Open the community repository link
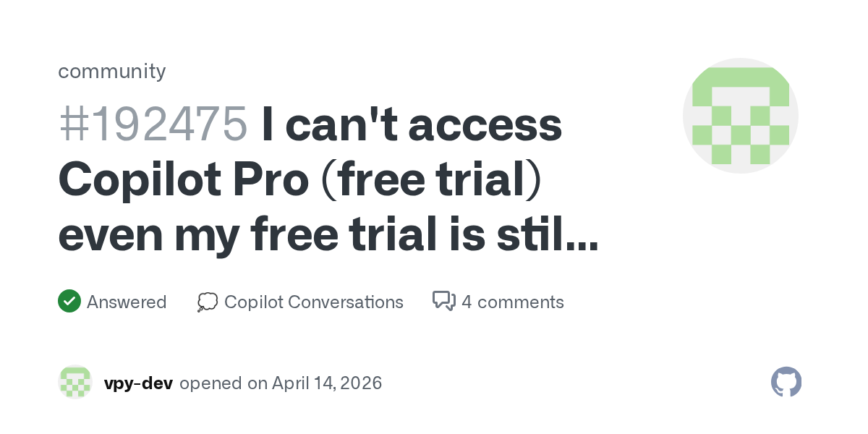The image size is (868, 434). [111, 71]
